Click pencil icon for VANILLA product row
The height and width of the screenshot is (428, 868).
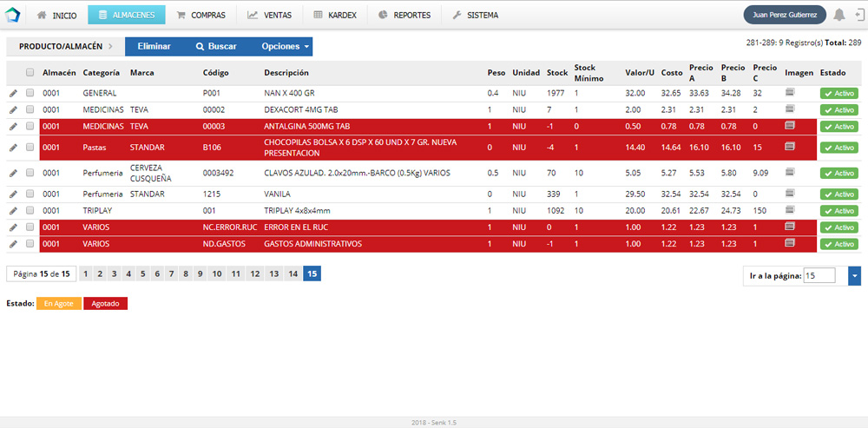point(13,194)
